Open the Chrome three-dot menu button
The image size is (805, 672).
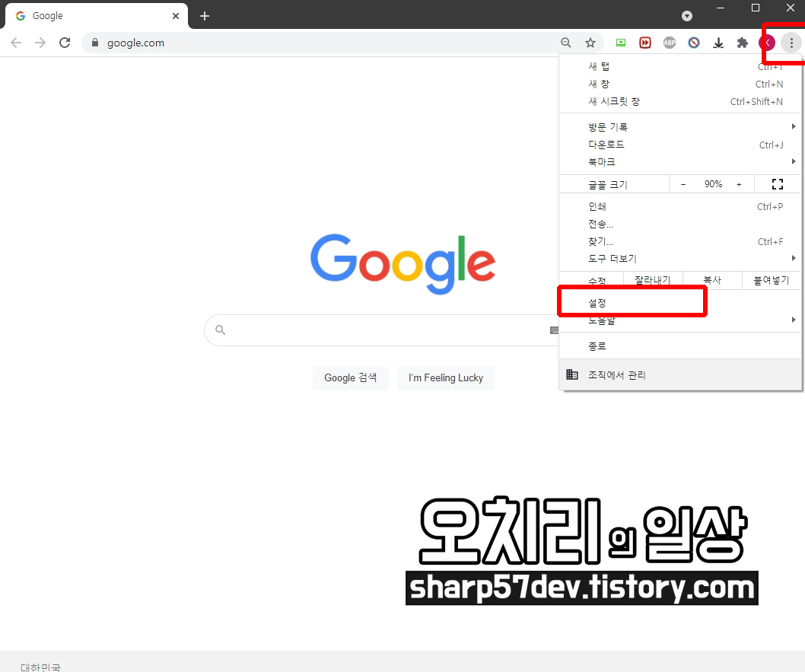pos(791,43)
